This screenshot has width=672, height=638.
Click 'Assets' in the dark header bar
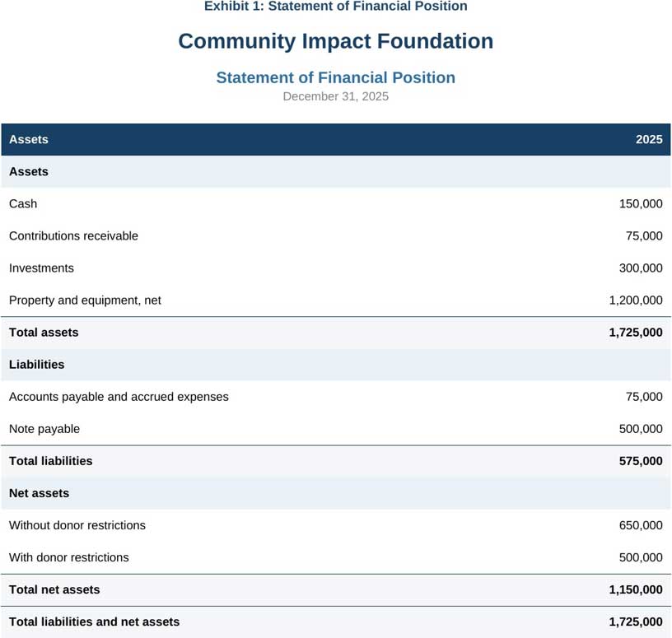29,139
